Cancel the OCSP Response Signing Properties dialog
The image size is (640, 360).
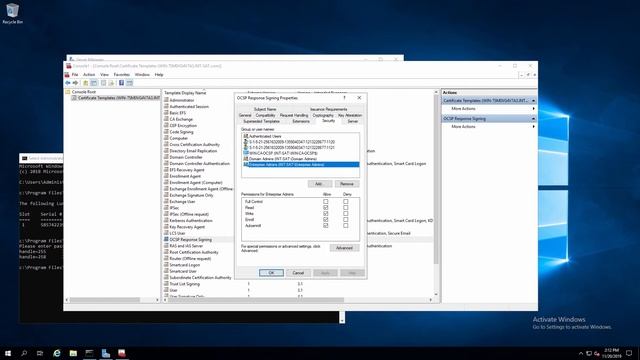click(298, 273)
